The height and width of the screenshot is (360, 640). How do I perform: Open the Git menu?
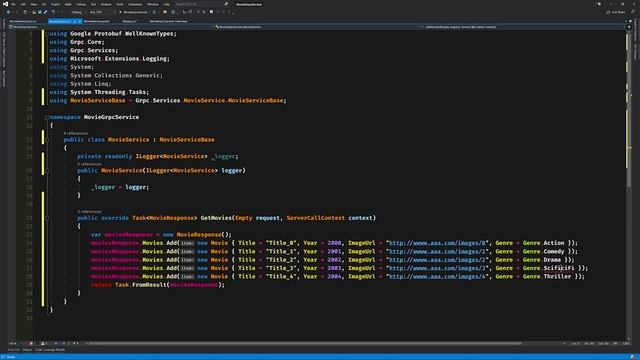point(44,4)
